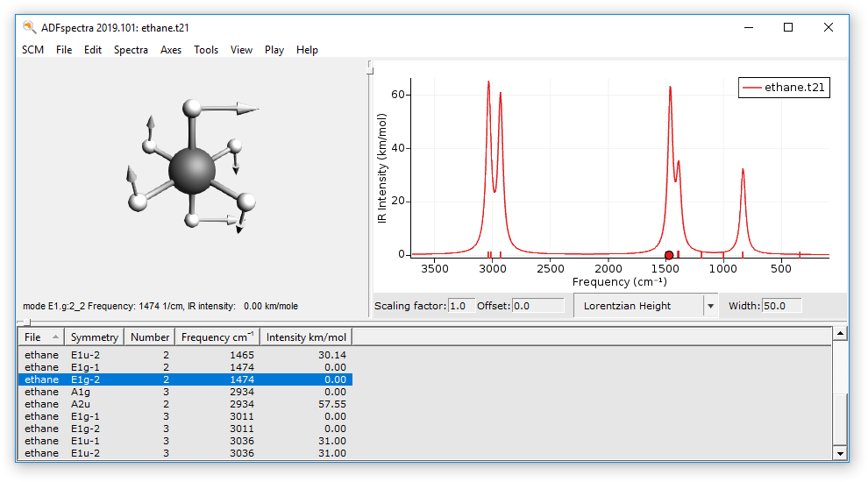Click the scroll down arrow of mode table

coord(840,454)
